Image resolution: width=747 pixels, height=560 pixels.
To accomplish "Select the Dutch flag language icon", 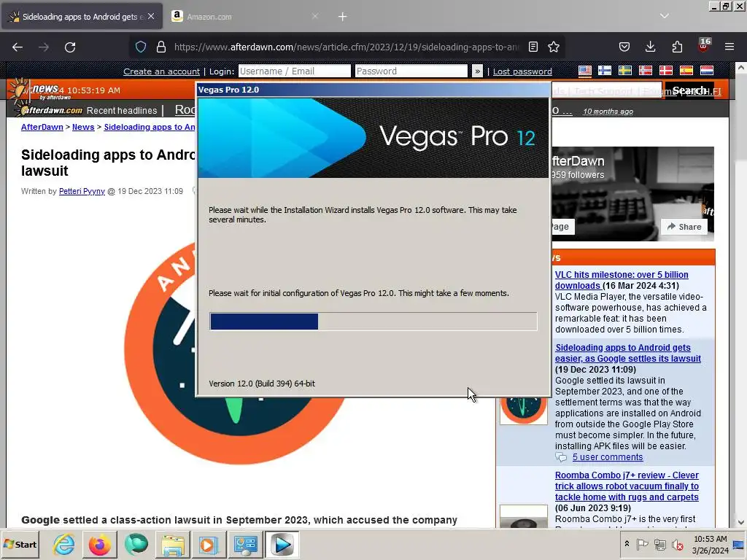I will click(x=706, y=71).
